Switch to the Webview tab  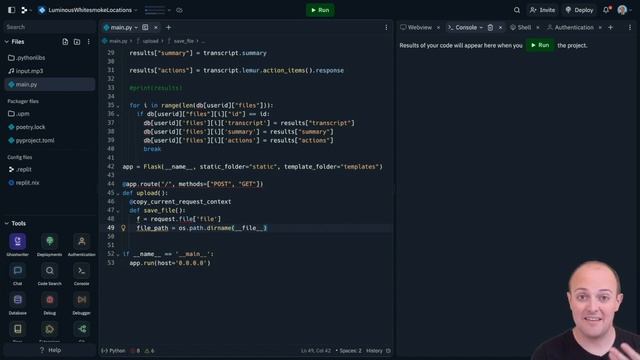[416, 27]
